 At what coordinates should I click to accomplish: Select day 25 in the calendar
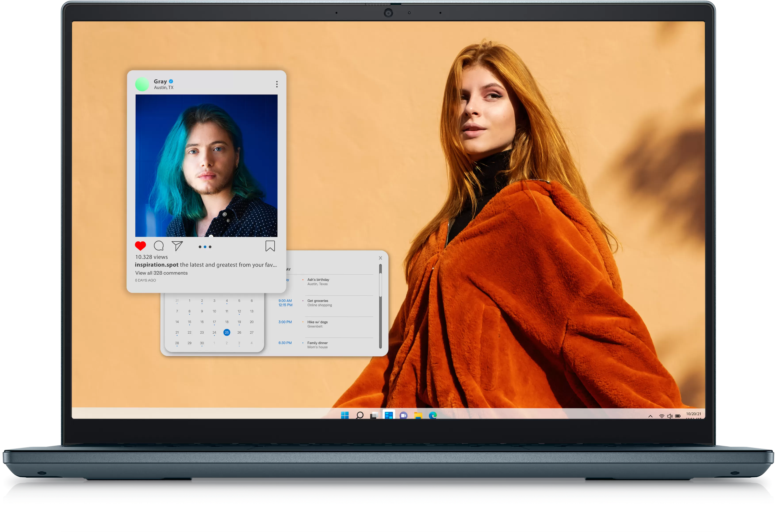point(227,332)
